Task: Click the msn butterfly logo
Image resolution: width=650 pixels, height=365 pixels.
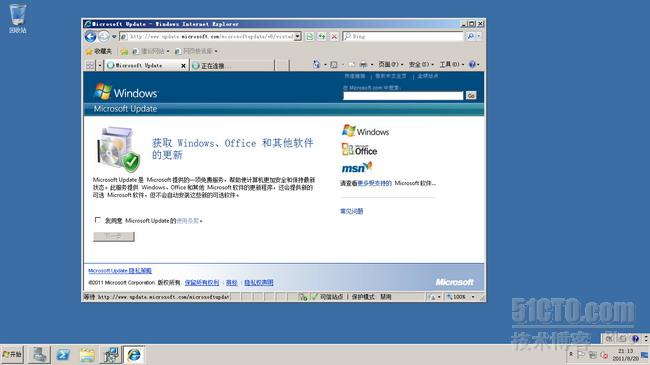Action: [x=357, y=167]
